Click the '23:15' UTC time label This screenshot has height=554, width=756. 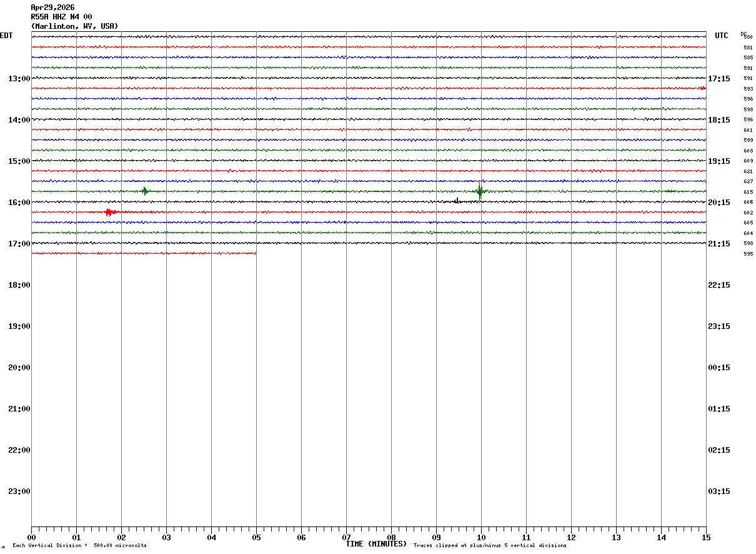(x=720, y=326)
